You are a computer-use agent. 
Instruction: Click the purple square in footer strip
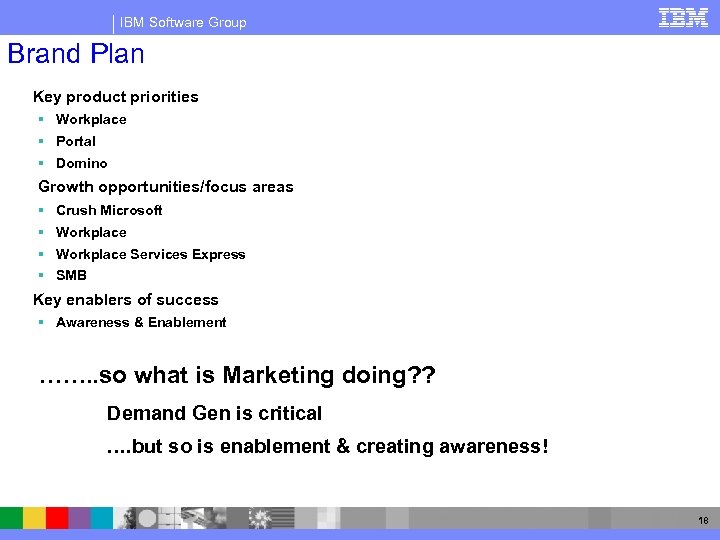pyautogui.click(x=79, y=518)
